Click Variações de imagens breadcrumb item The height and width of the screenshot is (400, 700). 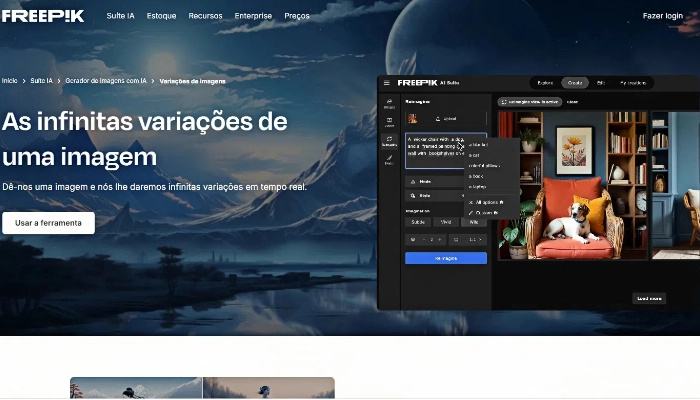[192, 81]
